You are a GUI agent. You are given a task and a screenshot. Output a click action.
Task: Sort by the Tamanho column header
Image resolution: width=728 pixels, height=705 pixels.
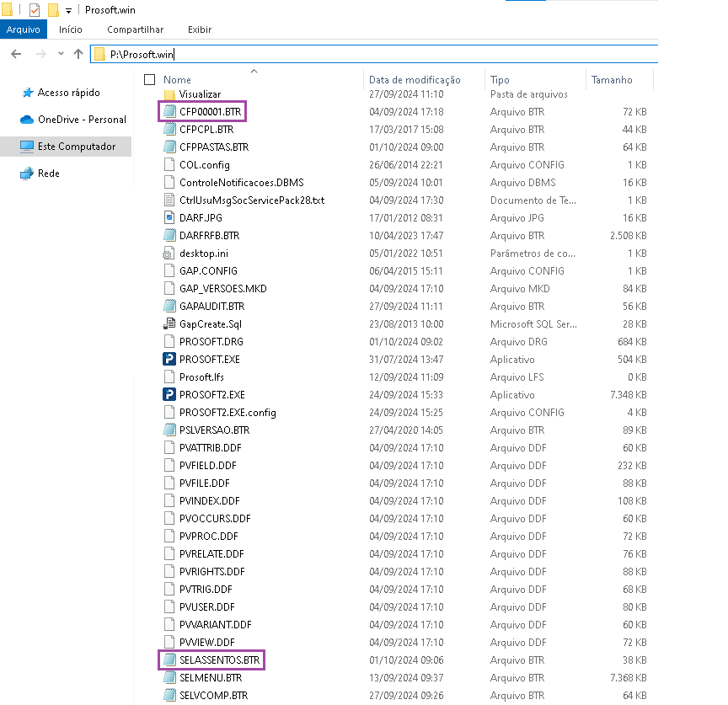click(612, 80)
